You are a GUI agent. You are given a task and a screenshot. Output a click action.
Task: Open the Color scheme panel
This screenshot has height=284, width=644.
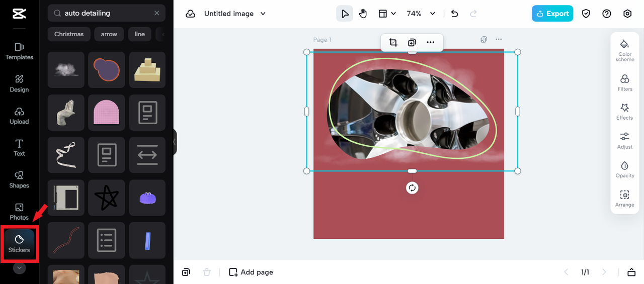pos(625,50)
